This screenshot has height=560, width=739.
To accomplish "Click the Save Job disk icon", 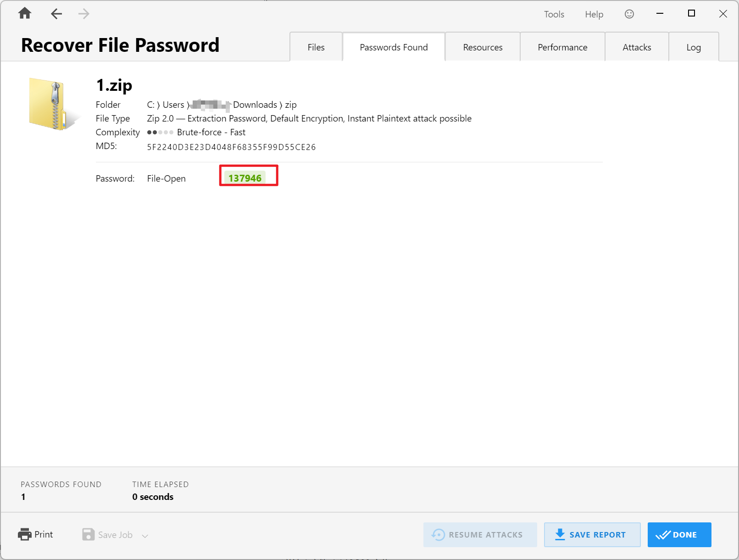I will [88, 534].
